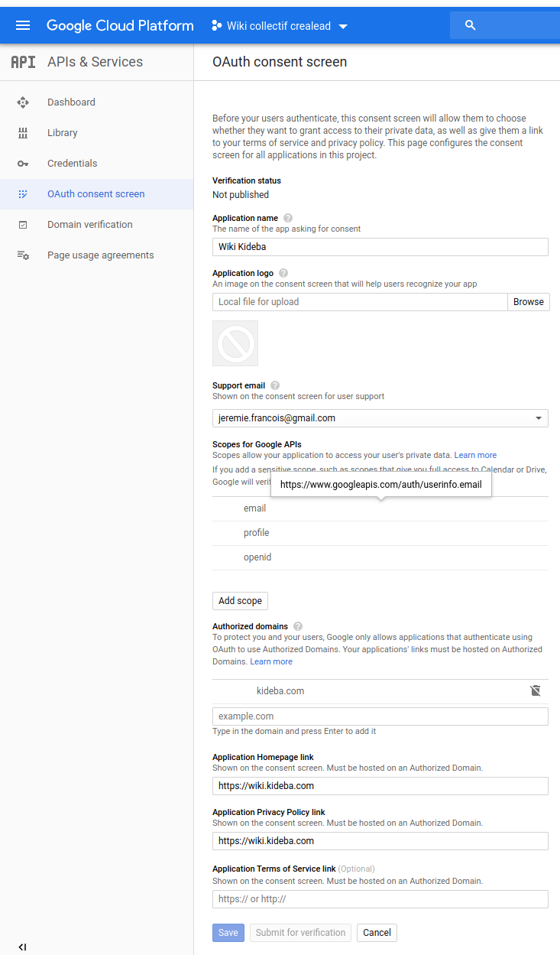Image resolution: width=560 pixels, height=955 pixels.
Task: Click the Add scope button
Action: [x=240, y=601]
